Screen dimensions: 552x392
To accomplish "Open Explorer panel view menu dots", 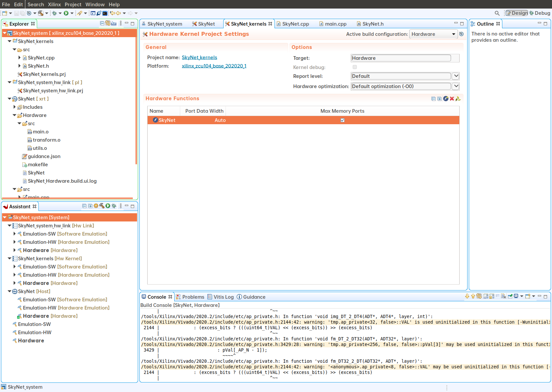I will [x=121, y=23].
